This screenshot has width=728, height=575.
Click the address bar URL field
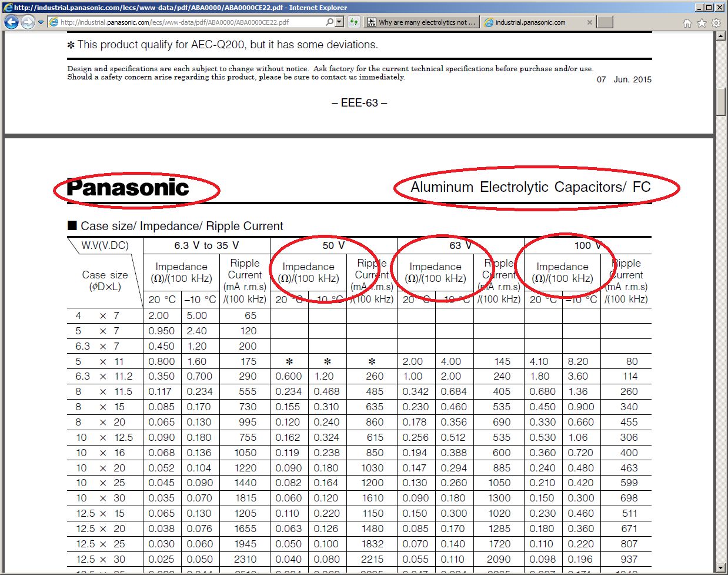point(191,22)
